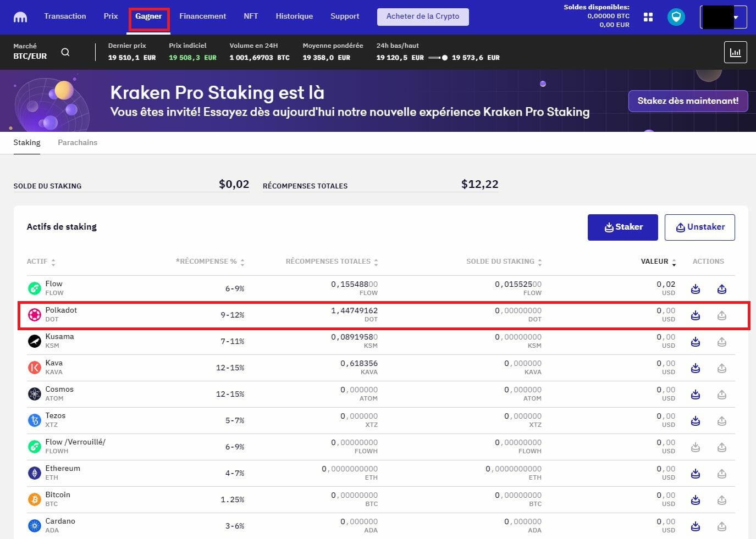Viewport: 756px width, 539px height.
Task: Click the stake icon in Cardano row
Action: pos(696,526)
